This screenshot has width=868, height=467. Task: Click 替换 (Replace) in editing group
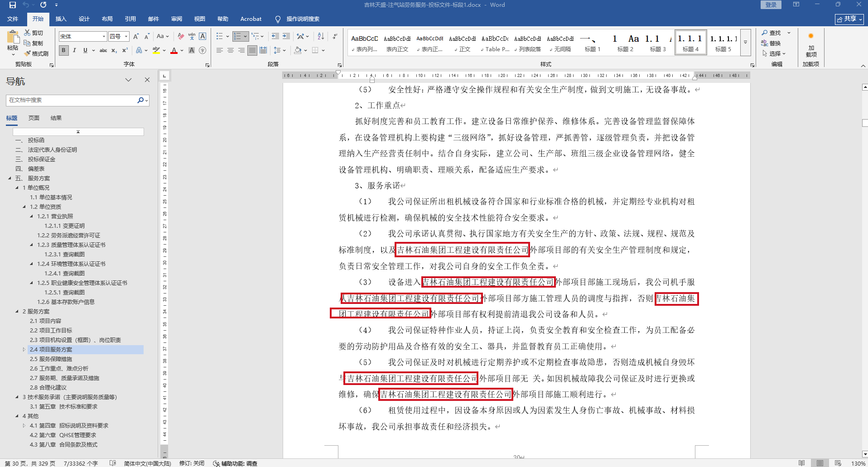tap(772, 43)
